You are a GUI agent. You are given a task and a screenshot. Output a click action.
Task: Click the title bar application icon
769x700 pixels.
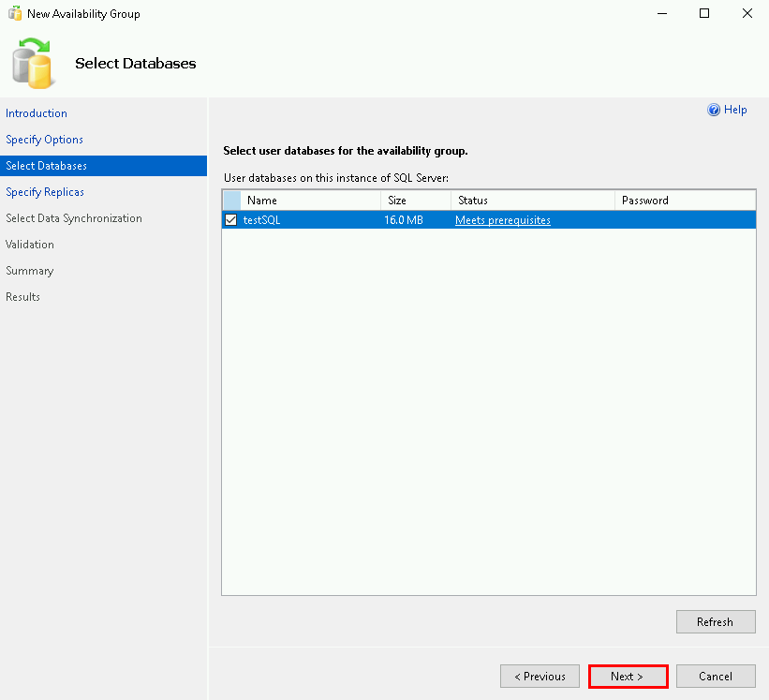[15, 14]
